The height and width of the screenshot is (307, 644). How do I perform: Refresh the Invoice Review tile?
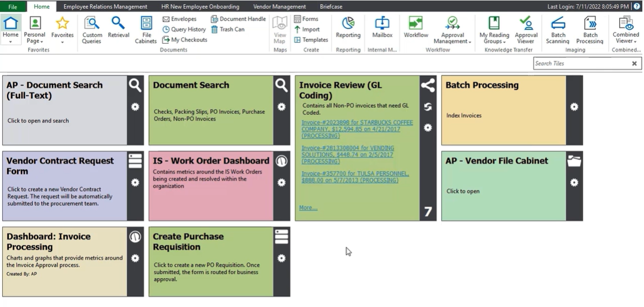[x=427, y=107]
